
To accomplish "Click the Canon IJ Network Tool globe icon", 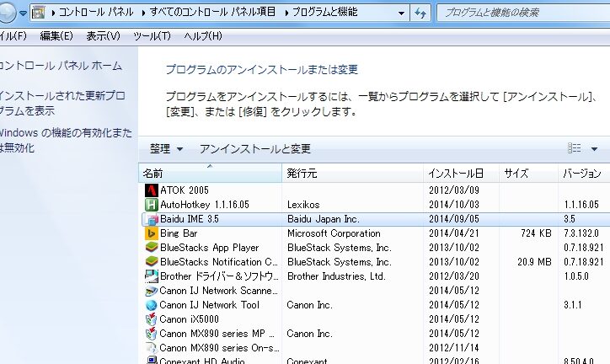I will pyautogui.click(x=152, y=305).
